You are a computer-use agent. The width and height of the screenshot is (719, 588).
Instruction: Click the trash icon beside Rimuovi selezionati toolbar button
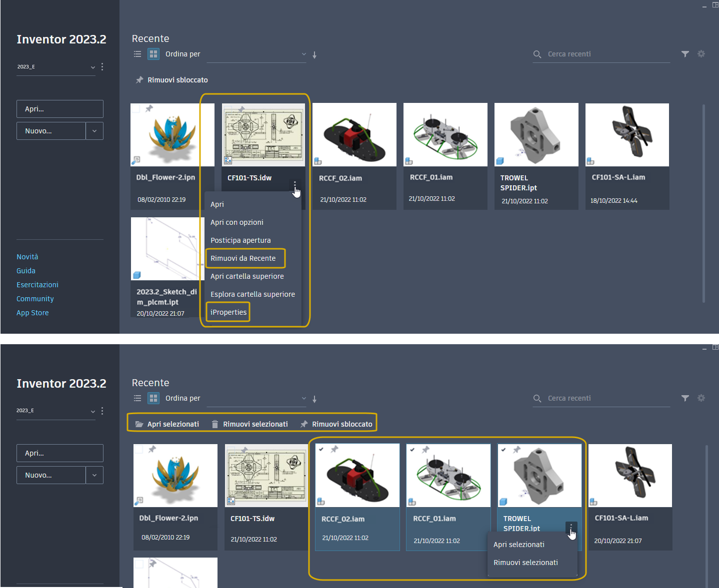point(215,424)
